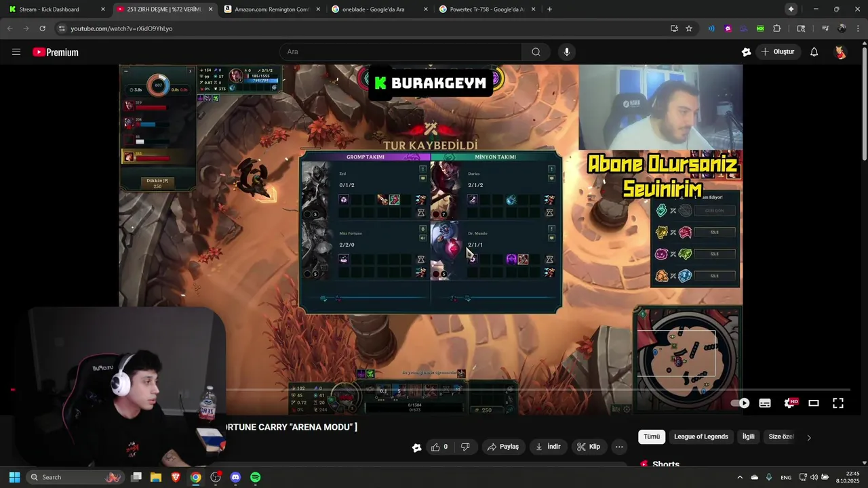Open the YouTube guide hamburger menu
868x488 pixels.
tap(16, 52)
